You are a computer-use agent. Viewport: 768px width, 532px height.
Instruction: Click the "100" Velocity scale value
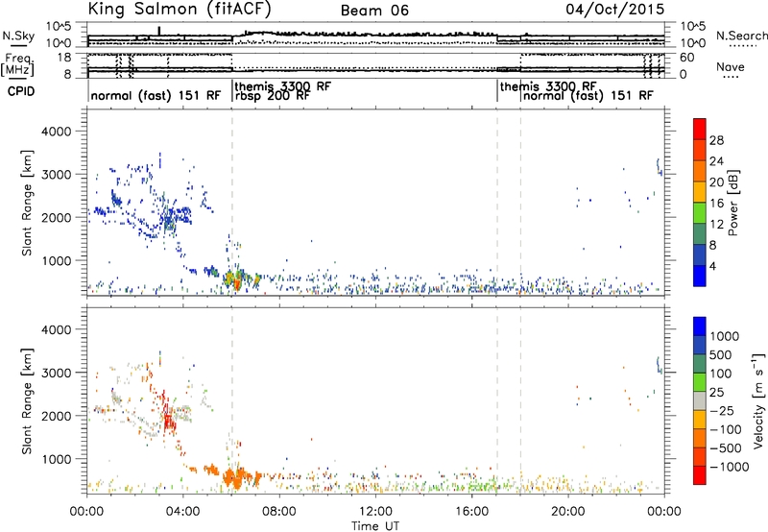[721, 374]
